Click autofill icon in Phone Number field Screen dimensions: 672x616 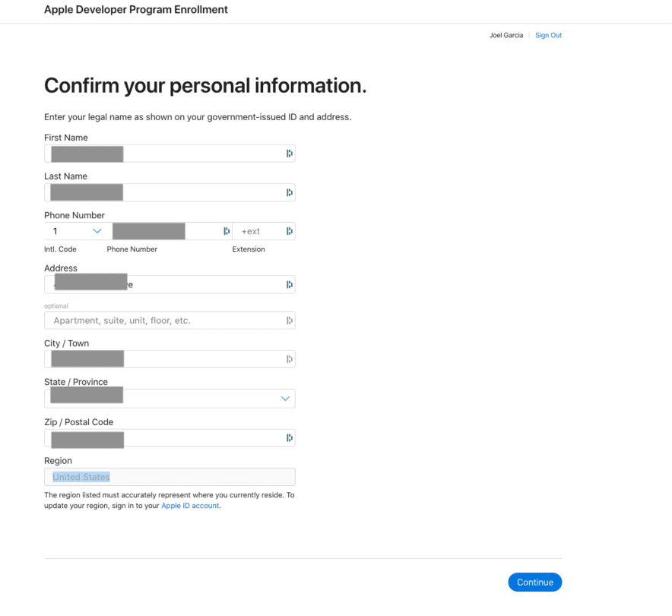coord(227,231)
